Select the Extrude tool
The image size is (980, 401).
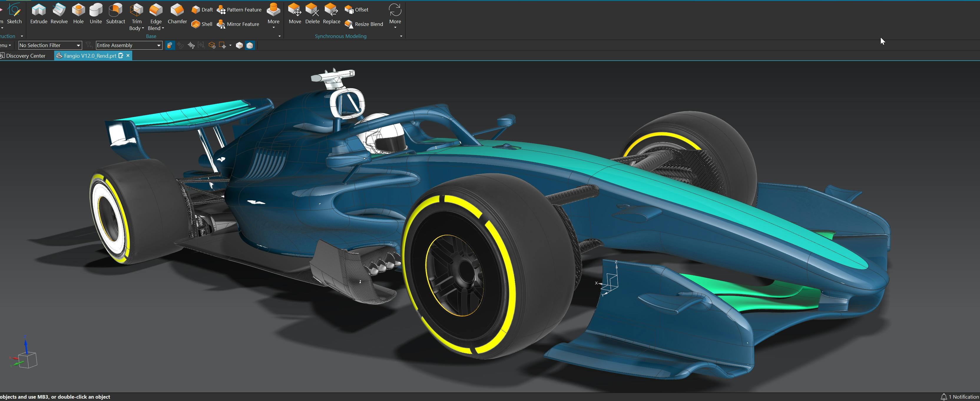[38, 14]
